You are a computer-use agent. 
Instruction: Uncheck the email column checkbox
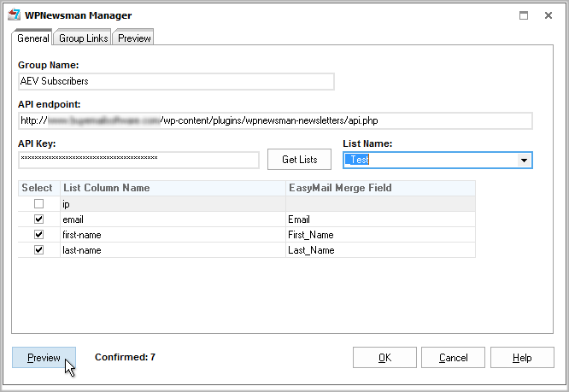38,219
